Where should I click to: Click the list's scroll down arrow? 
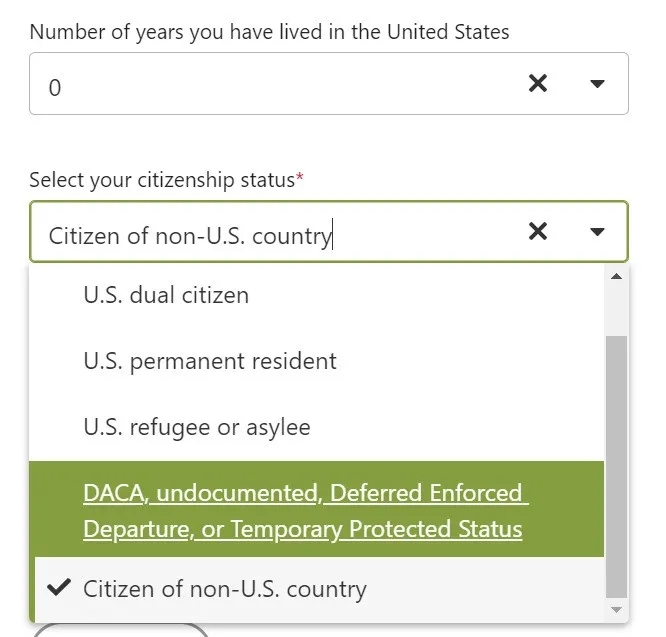coord(616,609)
